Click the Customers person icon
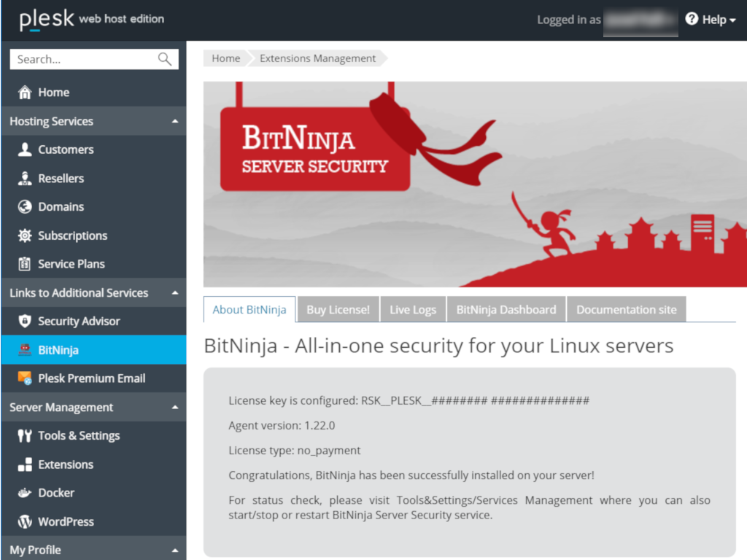 coord(25,149)
